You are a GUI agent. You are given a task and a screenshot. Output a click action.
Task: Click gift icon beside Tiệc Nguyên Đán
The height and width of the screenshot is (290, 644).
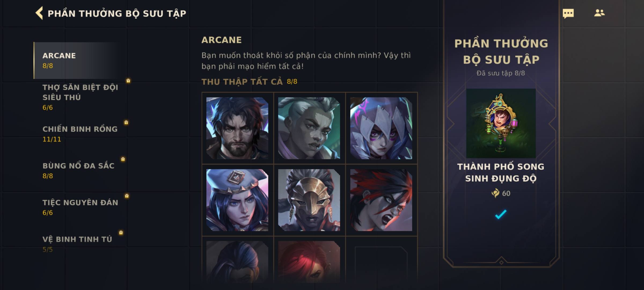click(127, 196)
